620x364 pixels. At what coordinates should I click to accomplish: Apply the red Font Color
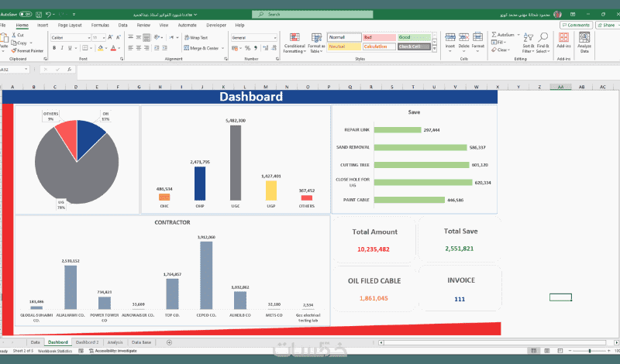click(x=113, y=48)
